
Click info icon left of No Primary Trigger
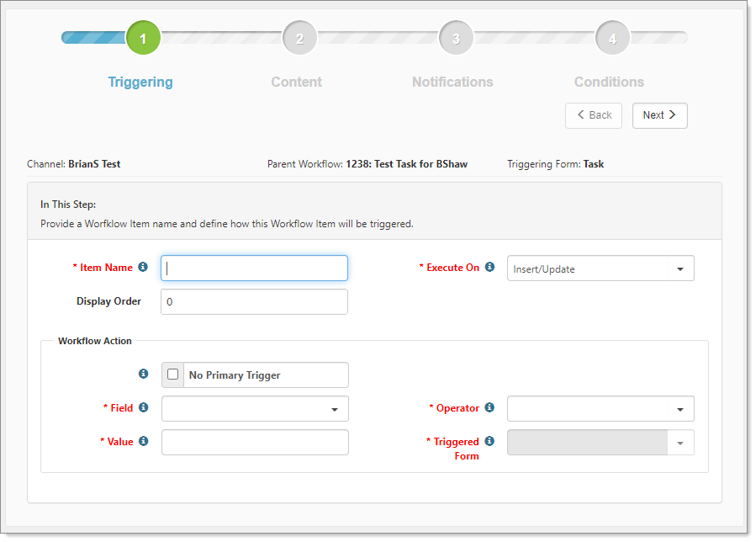pyautogui.click(x=143, y=374)
